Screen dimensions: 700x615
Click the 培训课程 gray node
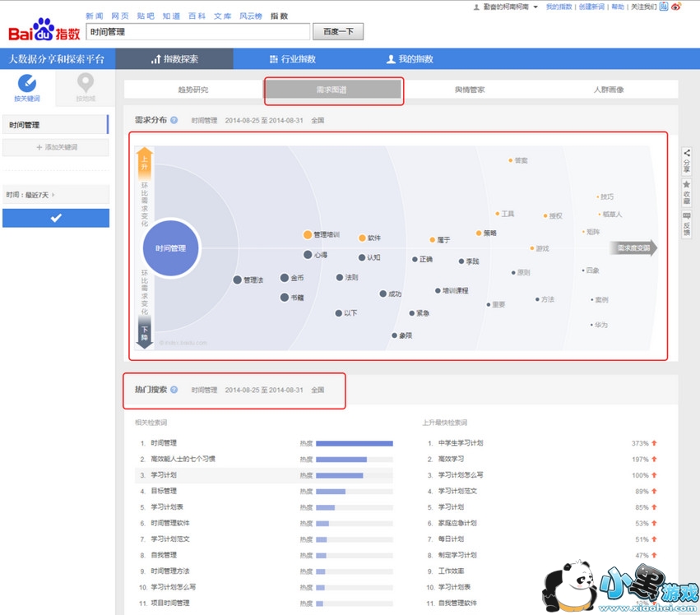coord(438,290)
